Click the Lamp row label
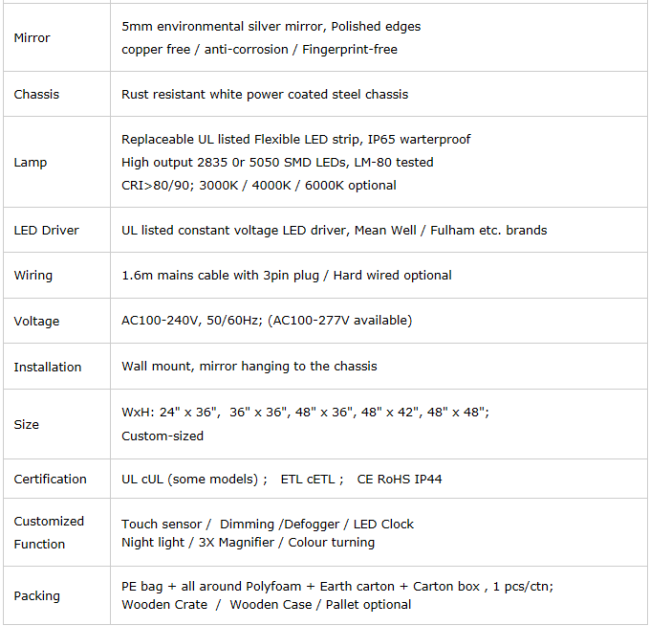Screen dimensions: 650x626 30,162
